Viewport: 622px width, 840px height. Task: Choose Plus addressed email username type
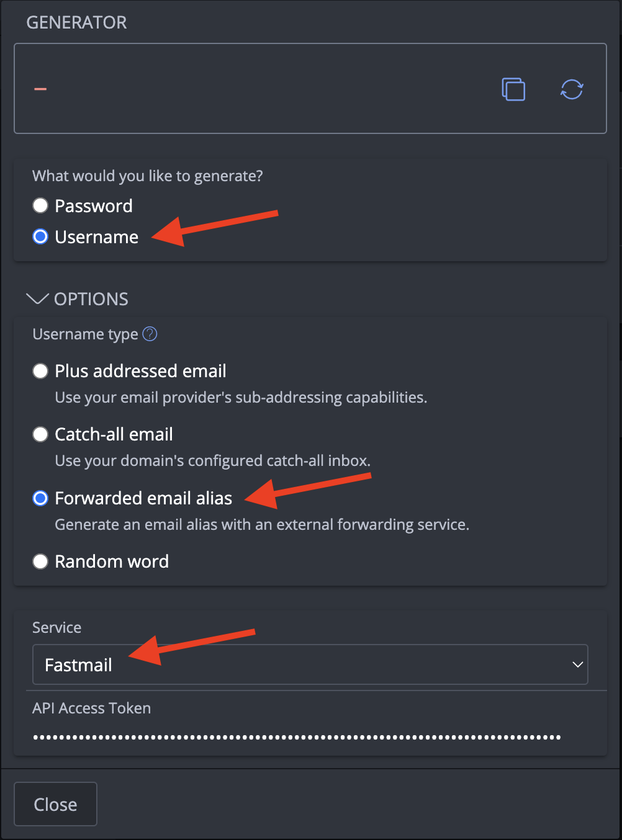[x=40, y=370]
